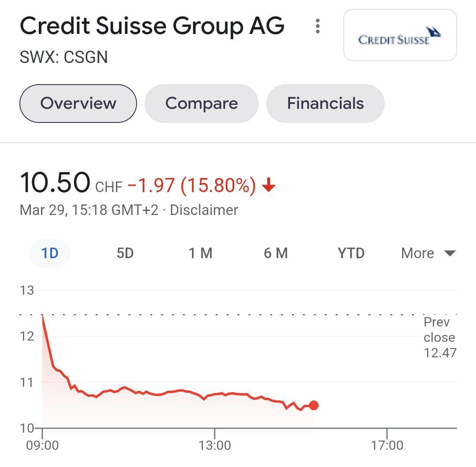Click the Credit Suisse company logo

(x=399, y=35)
